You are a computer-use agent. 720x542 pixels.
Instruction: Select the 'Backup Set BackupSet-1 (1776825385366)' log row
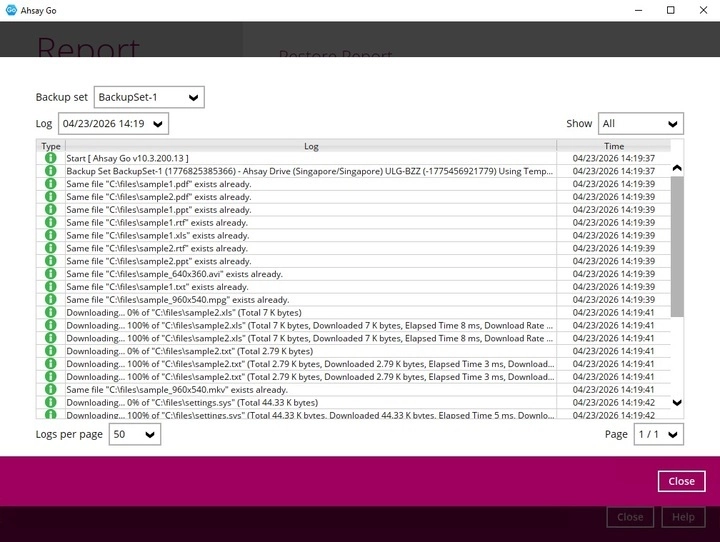pyautogui.click(x=353, y=171)
